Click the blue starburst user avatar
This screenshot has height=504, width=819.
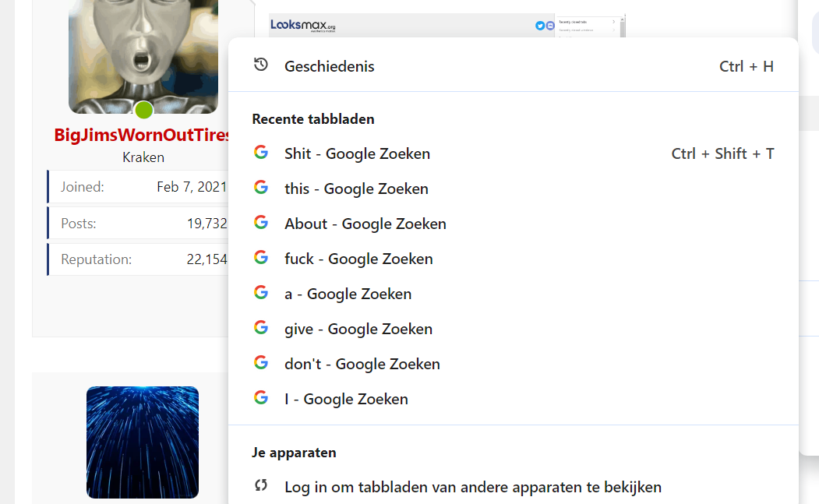pyautogui.click(x=143, y=442)
